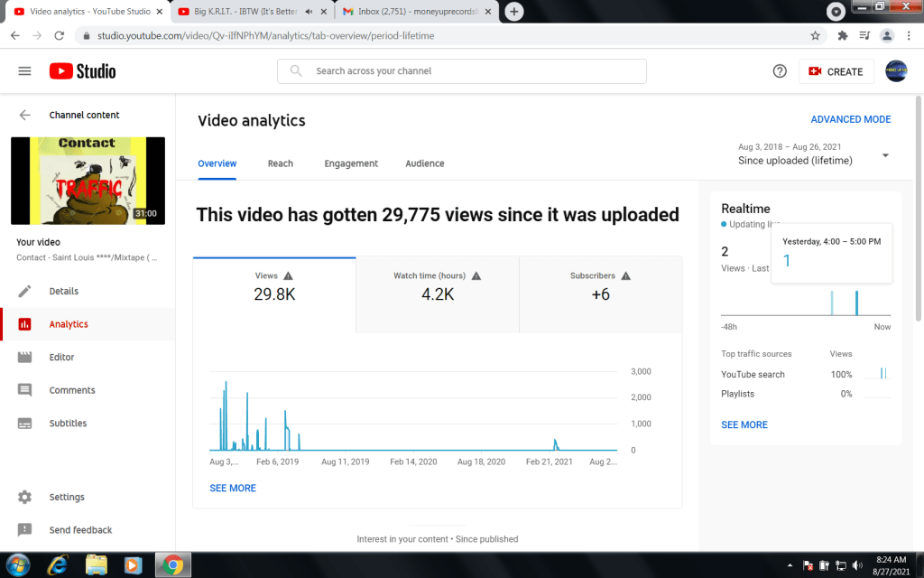Open ADVANCED MODE analytics
The image size is (924, 578).
[850, 119]
